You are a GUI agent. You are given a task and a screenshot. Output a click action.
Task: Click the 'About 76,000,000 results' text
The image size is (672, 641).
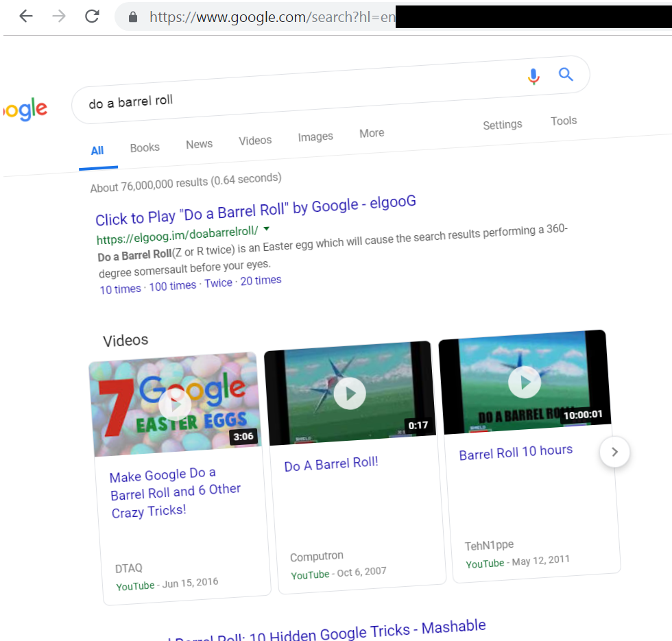tap(186, 183)
